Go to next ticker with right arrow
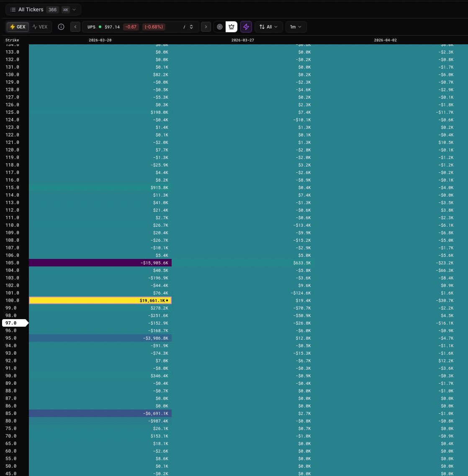 (206, 27)
